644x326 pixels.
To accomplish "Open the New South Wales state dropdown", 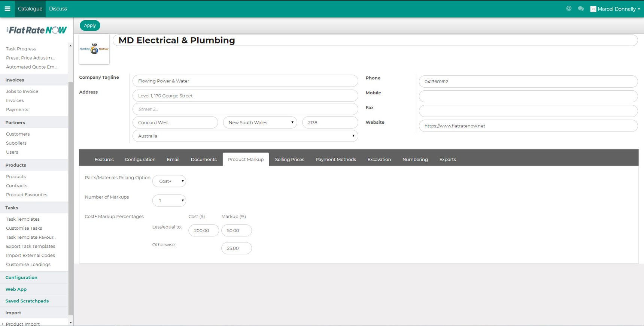I will (260, 123).
